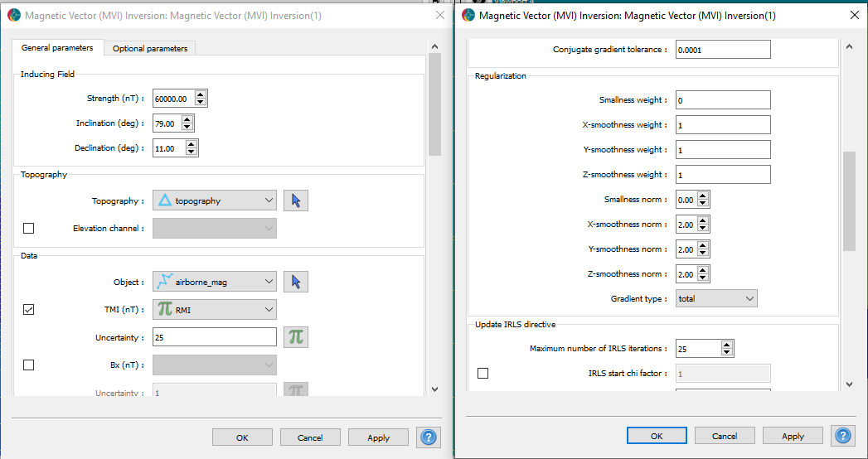Open the Gradient type total dropdown

(716, 298)
